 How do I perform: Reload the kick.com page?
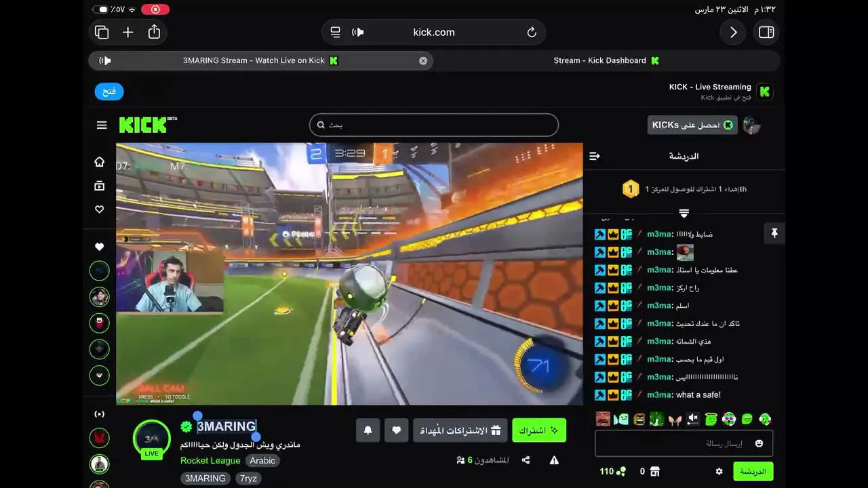tap(532, 32)
